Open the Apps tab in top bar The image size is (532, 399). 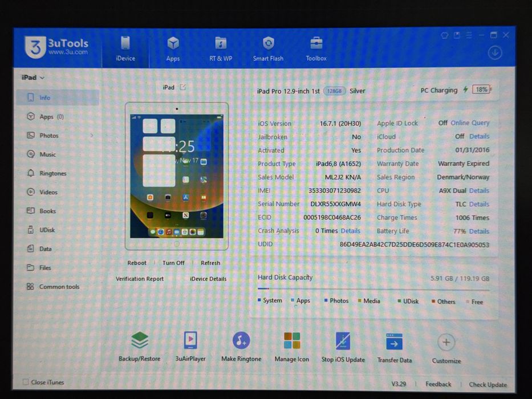(x=173, y=49)
